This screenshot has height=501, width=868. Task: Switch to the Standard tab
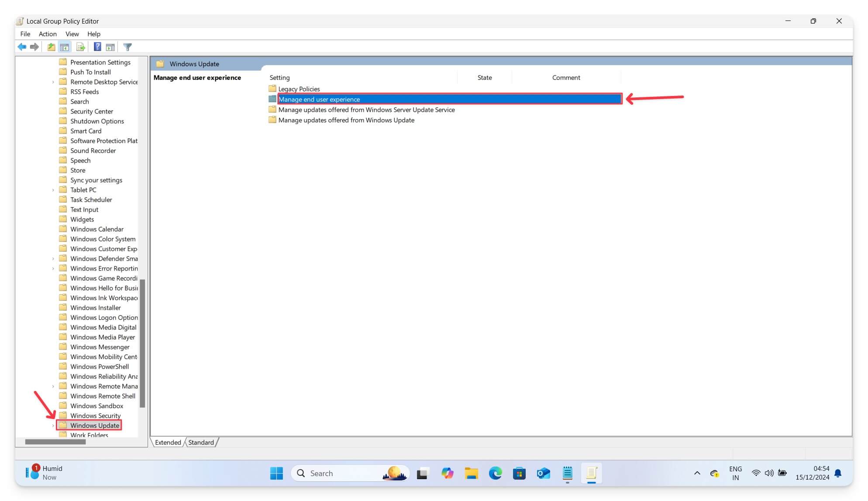pos(200,442)
